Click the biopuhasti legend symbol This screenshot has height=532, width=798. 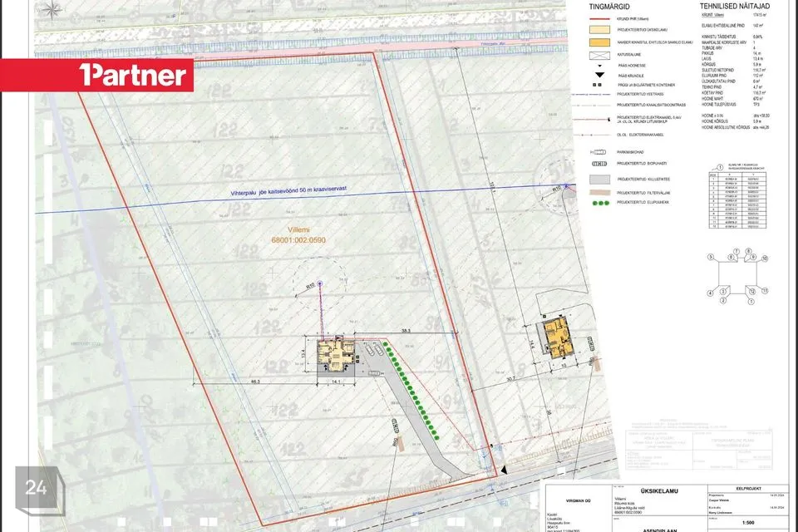tap(599, 164)
